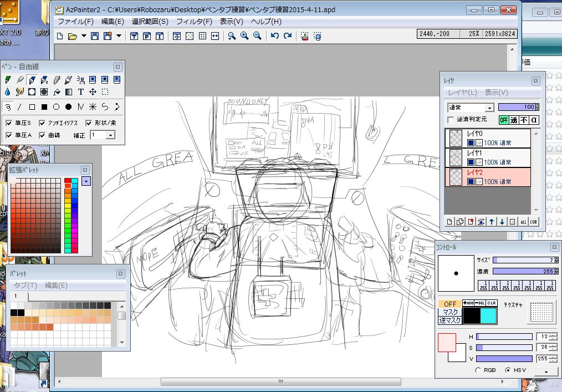Move layer up with the up arrow
This screenshot has height=392, width=562.
click(492, 222)
